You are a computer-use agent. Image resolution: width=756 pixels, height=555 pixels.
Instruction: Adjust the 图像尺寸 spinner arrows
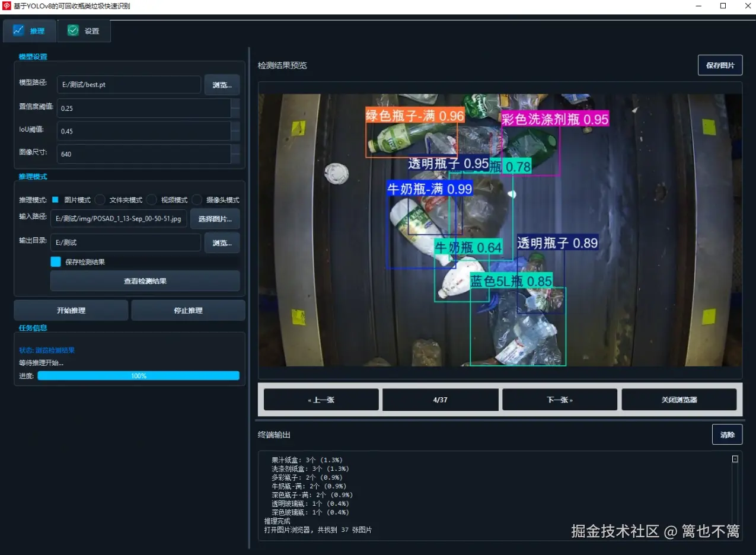click(235, 154)
